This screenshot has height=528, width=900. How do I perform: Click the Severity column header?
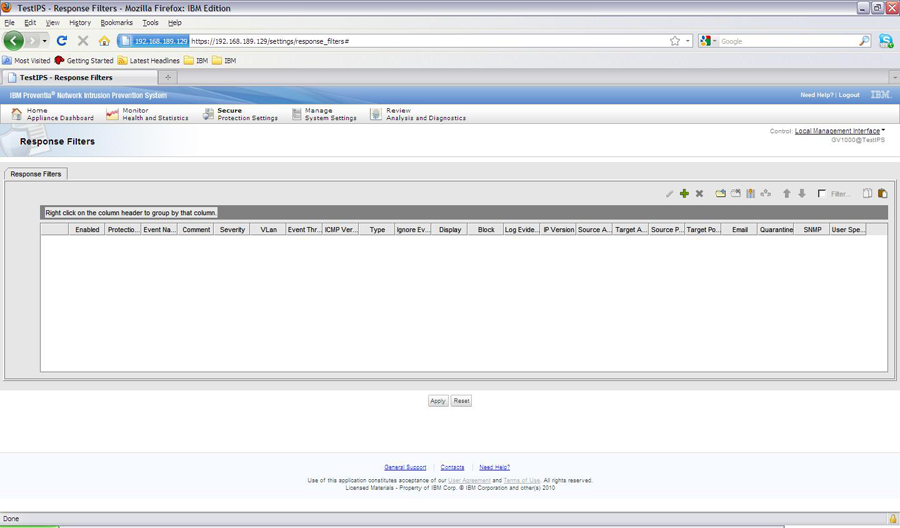pyautogui.click(x=232, y=230)
